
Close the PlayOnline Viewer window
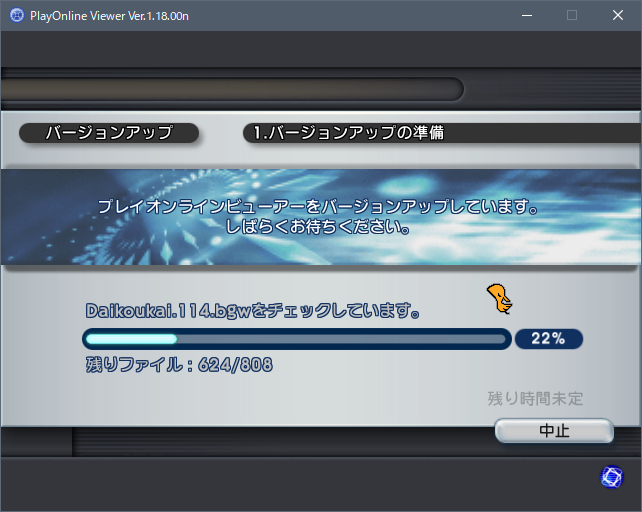click(x=618, y=16)
